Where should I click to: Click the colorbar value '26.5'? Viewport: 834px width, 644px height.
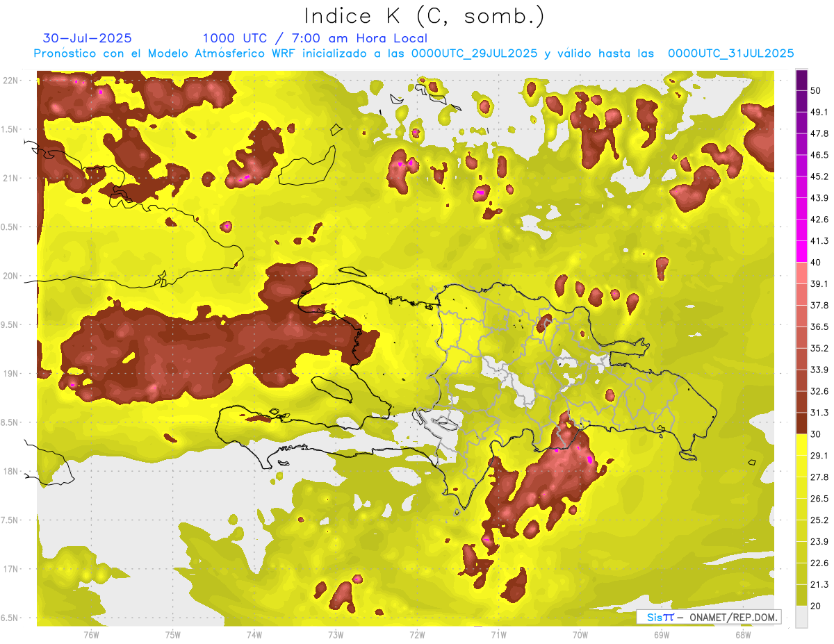click(819, 499)
